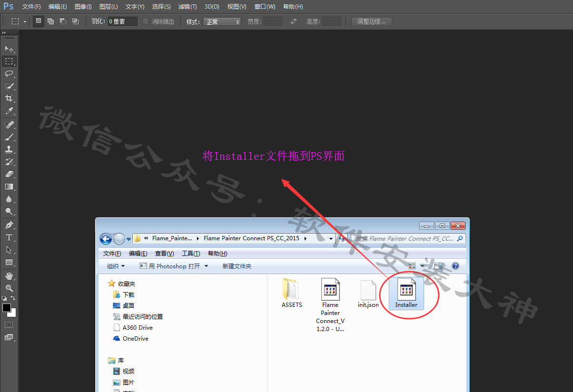Open dropdown arrow beside 用 Photoshop 打开

[206, 266]
